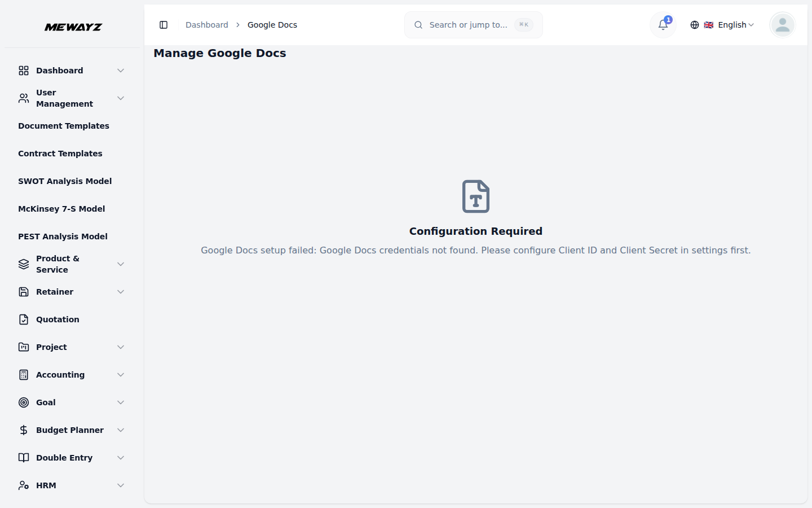Click the British flag next to English
This screenshot has height=508, width=812.
tap(708, 25)
